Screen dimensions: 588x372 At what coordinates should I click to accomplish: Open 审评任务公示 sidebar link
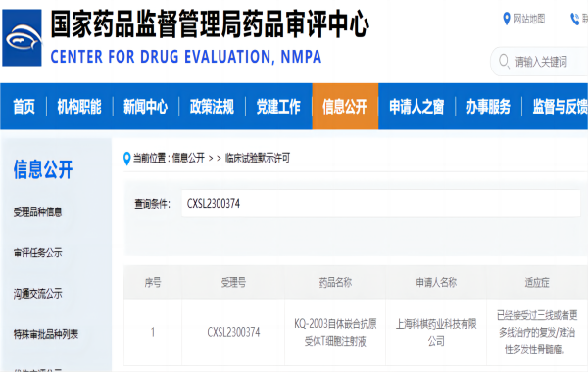click(37, 253)
